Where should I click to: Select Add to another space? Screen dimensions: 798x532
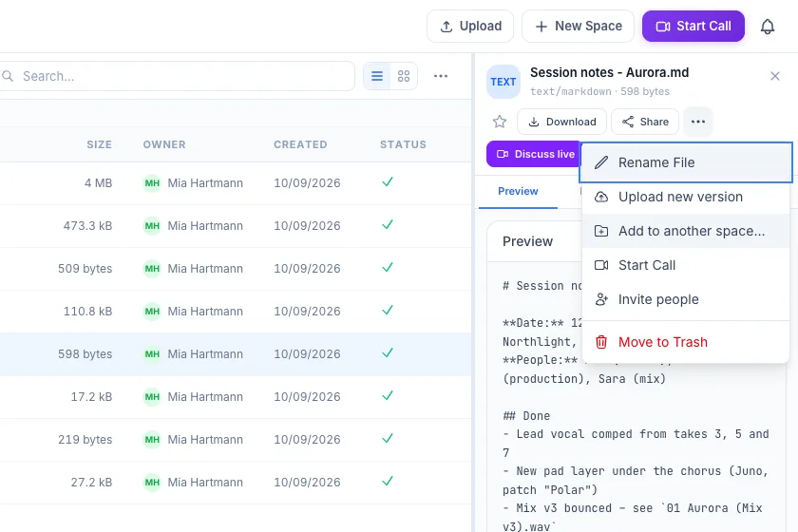tap(686, 231)
